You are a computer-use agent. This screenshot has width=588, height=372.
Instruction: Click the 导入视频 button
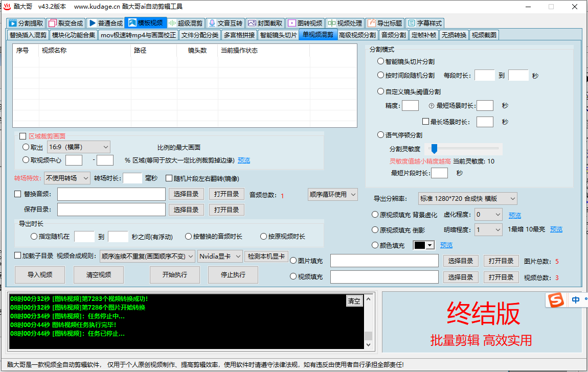pyautogui.click(x=40, y=274)
